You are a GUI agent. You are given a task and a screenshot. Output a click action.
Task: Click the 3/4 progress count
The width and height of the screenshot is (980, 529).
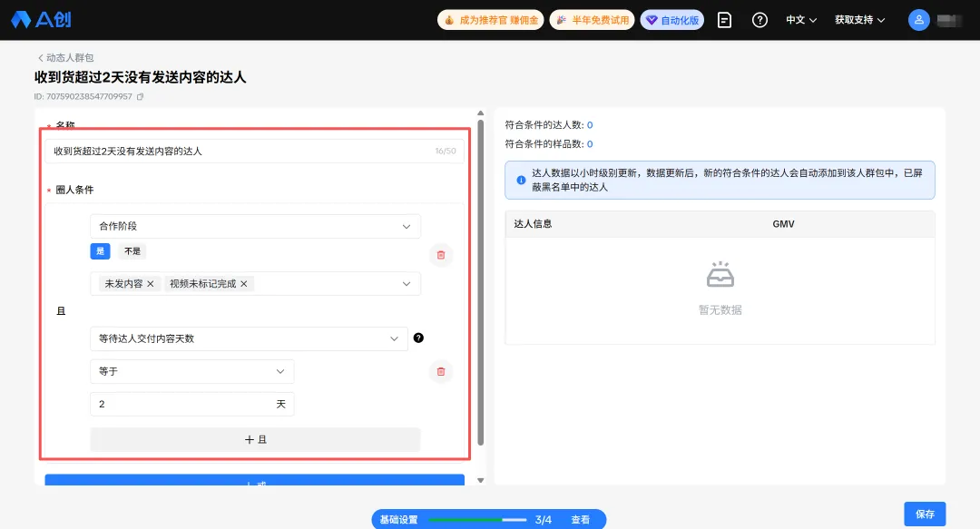click(x=544, y=520)
